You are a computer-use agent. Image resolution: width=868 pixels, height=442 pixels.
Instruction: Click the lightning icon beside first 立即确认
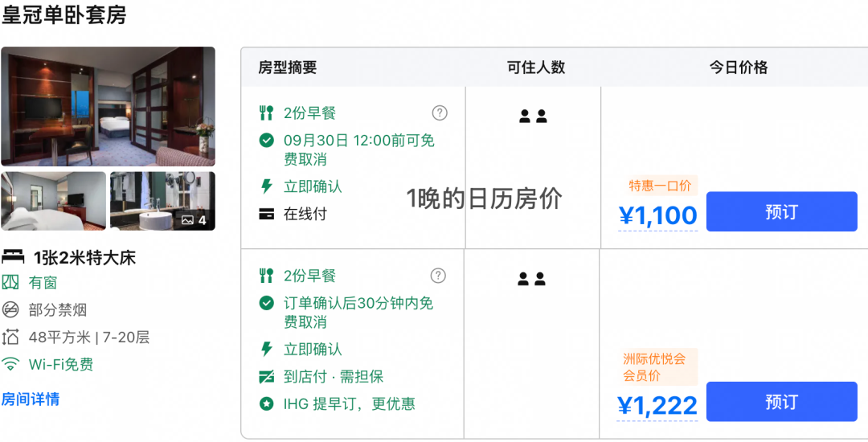click(267, 186)
